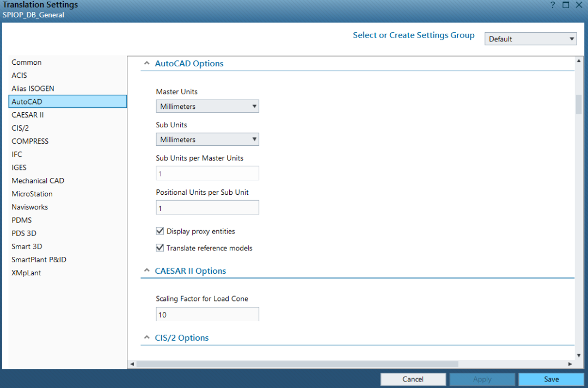Click the vertical scrollbar thumb
Viewport: 588px width, 388px height.
(579, 104)
